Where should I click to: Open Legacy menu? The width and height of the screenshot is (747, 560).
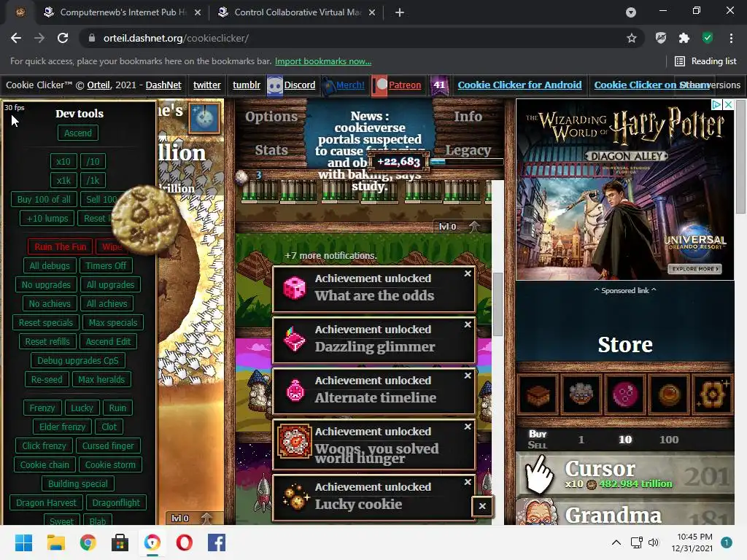point(468,150)
